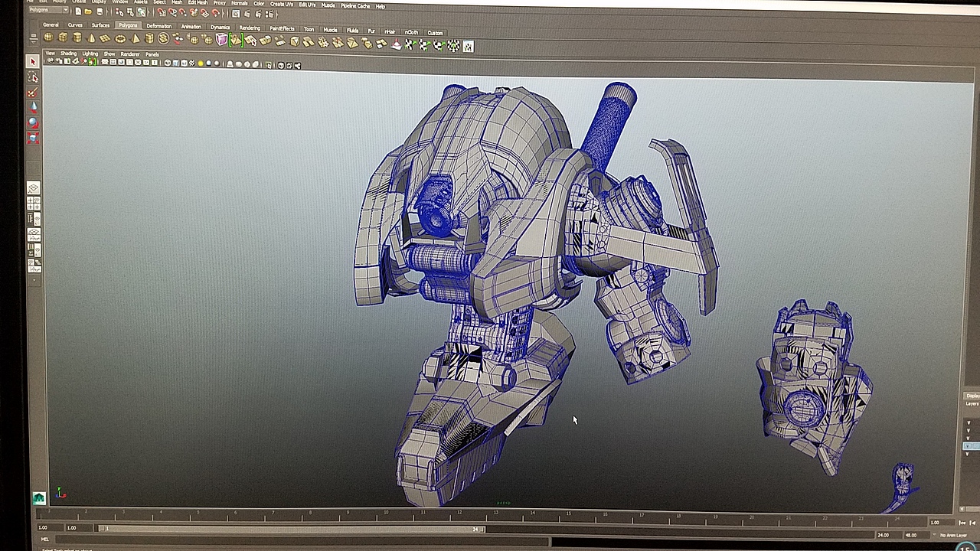Open the No Anim Layer dropdown
Viewport: 980px width, 551px height.
coord(952,535)
